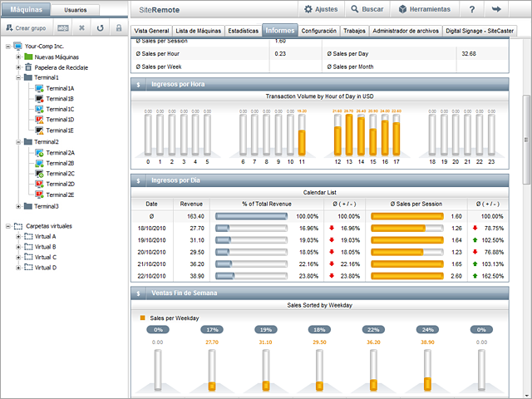This screenshot has width=532, height=399.
Task: Click the Crear grupo button
Action: point(26,27)
